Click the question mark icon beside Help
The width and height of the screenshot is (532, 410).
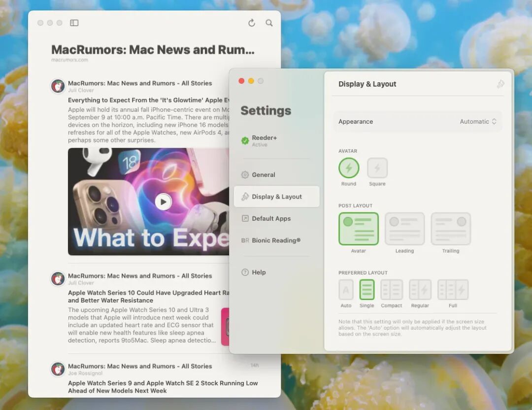[245, 272]
